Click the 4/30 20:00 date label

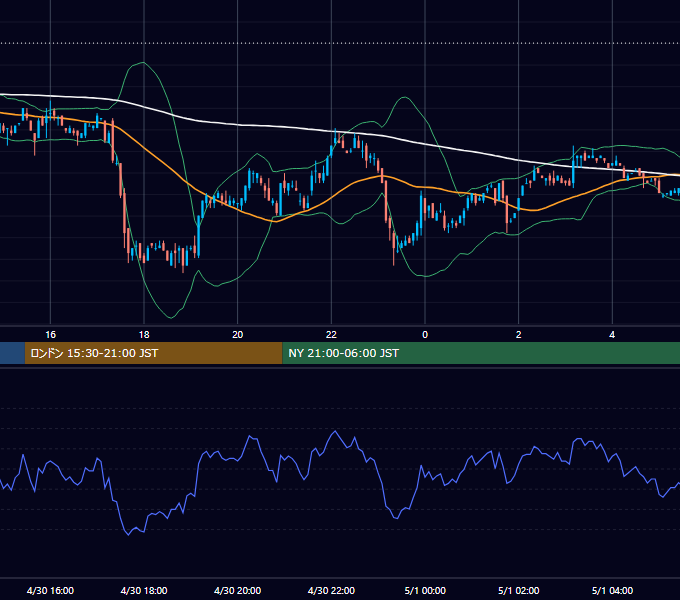point(238,590)
